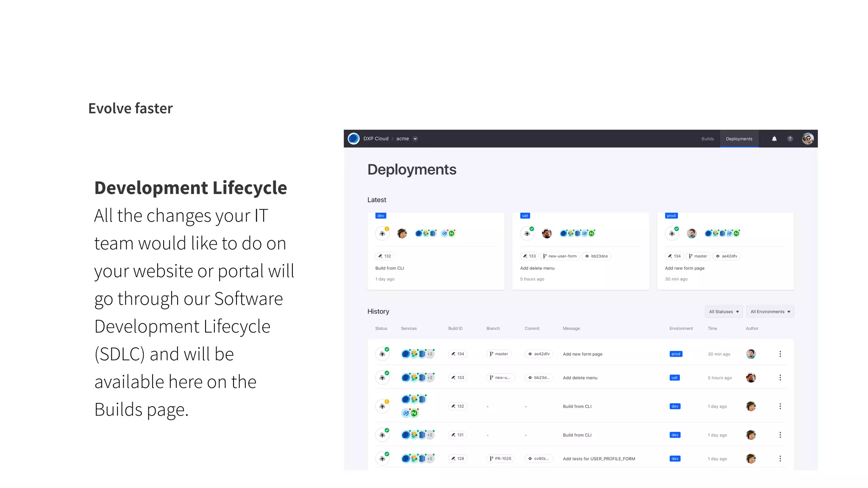Viewport: 868px width, 488px height.
Task: Click the DXP Cloud logo icon
Action: (353, 139)
